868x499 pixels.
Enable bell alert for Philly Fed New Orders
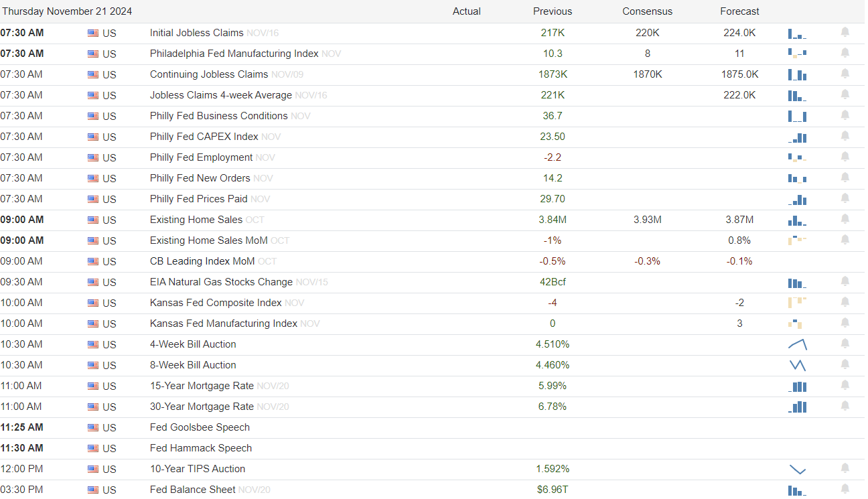click(x=845, y=177)
